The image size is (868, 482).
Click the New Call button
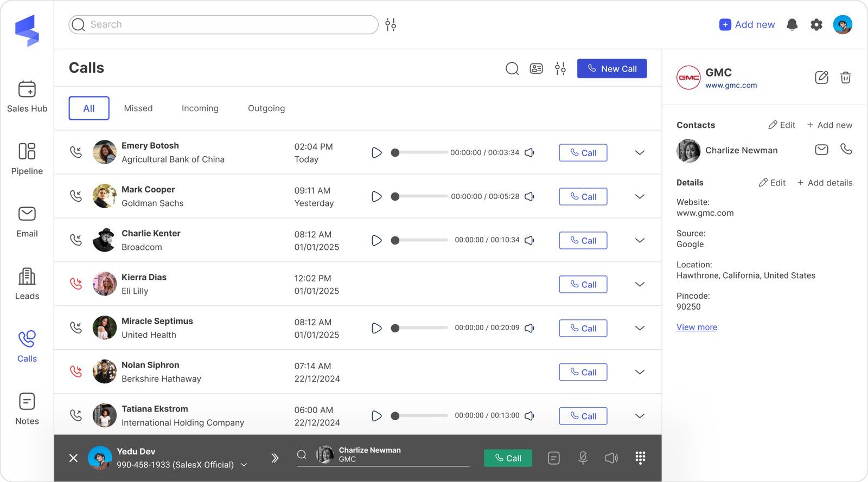(611, 69)
